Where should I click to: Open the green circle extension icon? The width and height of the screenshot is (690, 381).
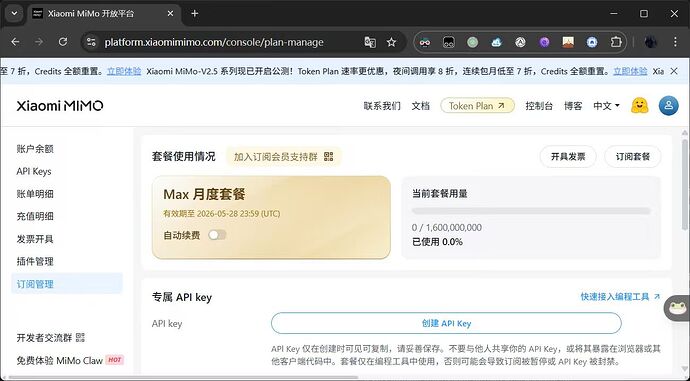(x=473, y=42)
